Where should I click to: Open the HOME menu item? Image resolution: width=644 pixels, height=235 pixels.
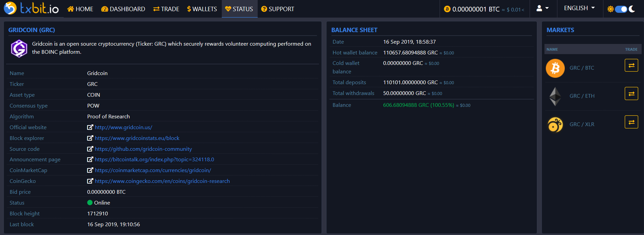80,9
